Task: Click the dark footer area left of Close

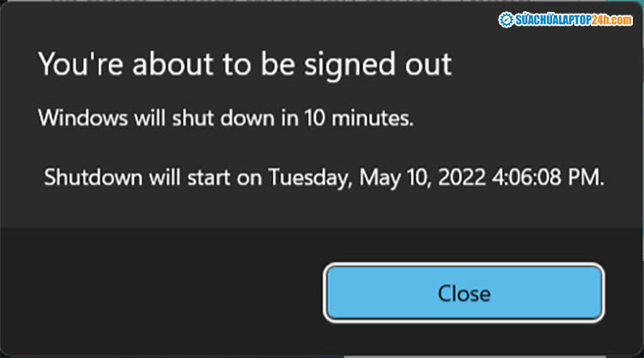Action: pyautogui.click(x=163, y=292)
